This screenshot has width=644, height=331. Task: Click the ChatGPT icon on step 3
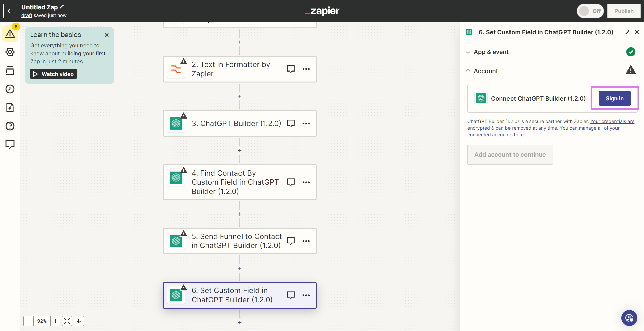point(176,124)
